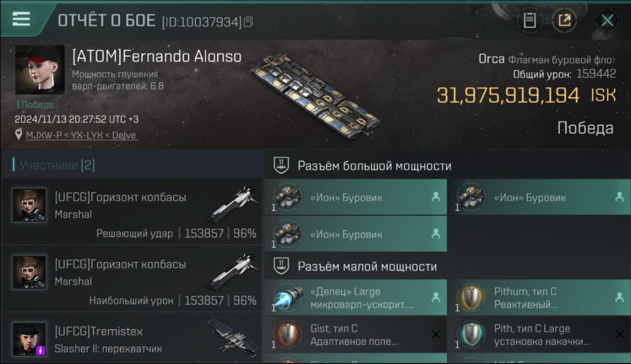Share the battle report

(x=565, y=20)
